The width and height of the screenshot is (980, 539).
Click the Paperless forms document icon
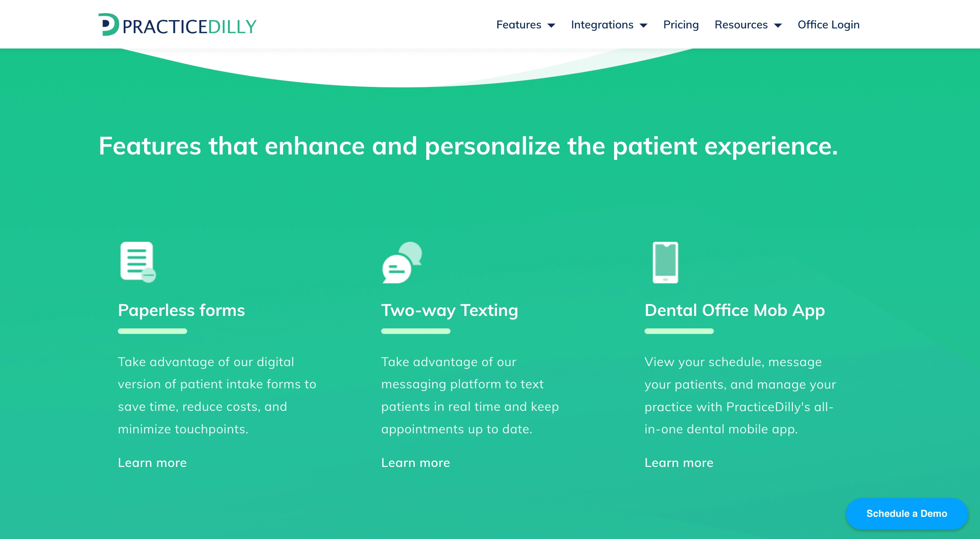(138, 262)
